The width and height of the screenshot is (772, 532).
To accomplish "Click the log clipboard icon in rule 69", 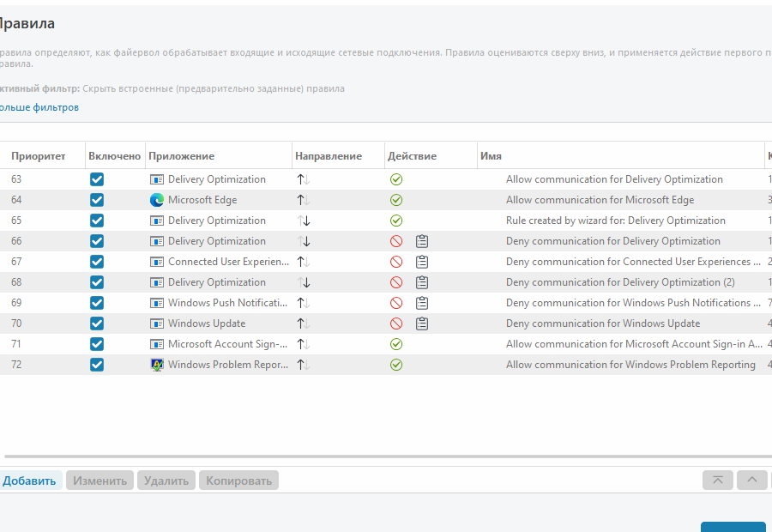I will click(422, 303).
